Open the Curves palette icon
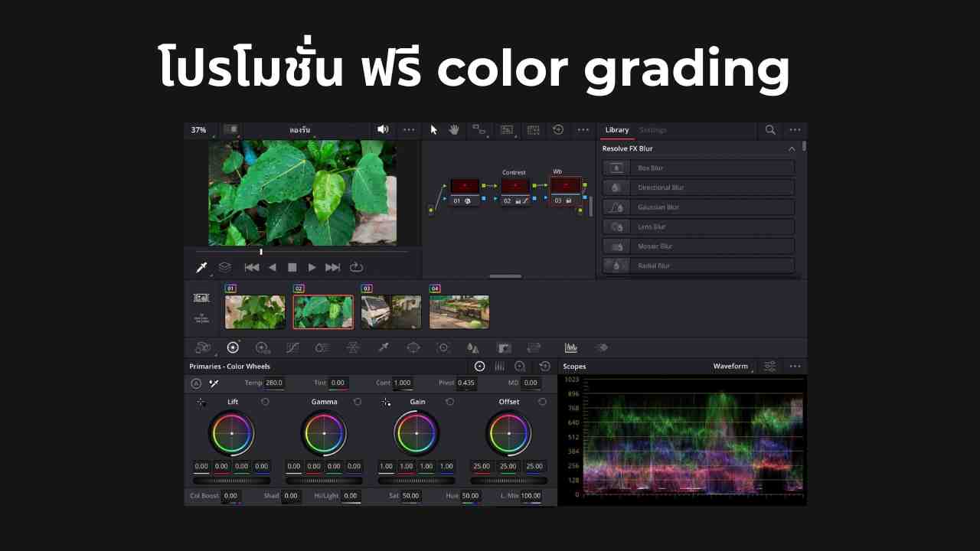The width and height of the screenshot is (980, 551). 292,347
